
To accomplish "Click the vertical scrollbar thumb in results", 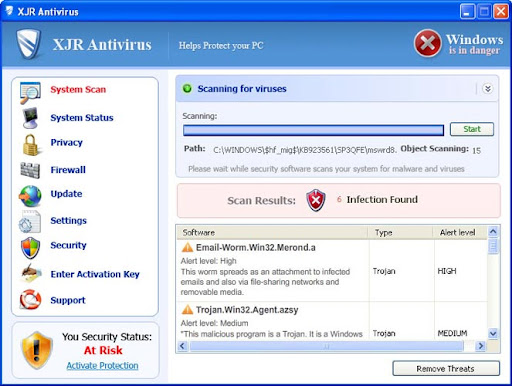I will [493, 246].
